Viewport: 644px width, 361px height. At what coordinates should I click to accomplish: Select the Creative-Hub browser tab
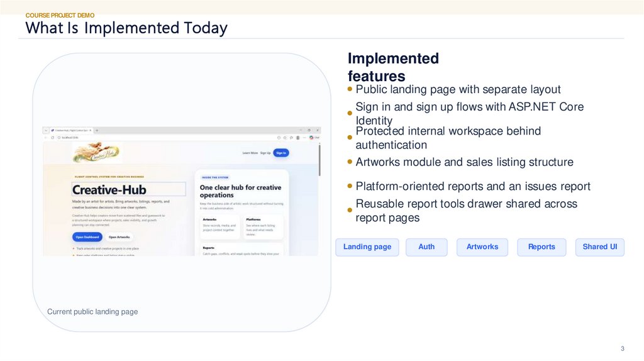tap(70, 130)
